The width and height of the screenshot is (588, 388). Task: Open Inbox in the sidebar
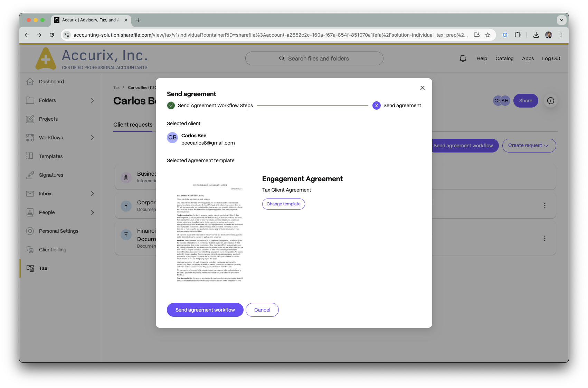click(45, 194)
